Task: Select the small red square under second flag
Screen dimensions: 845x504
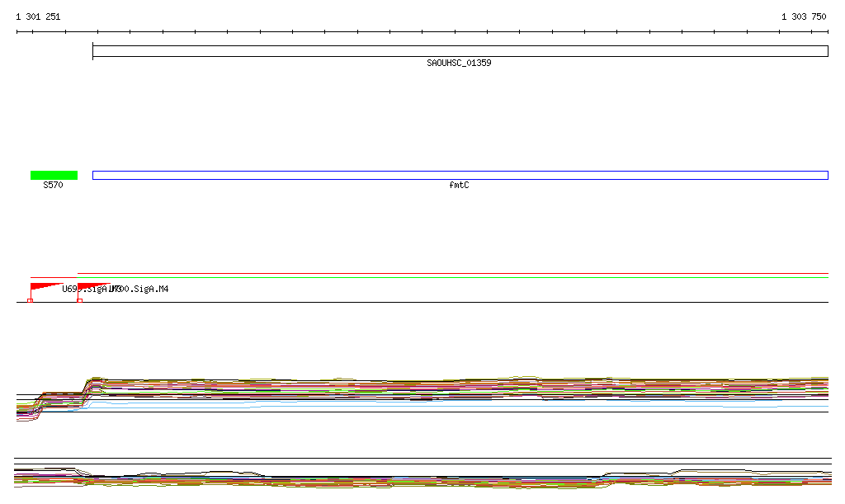Action: pos(79,300)
